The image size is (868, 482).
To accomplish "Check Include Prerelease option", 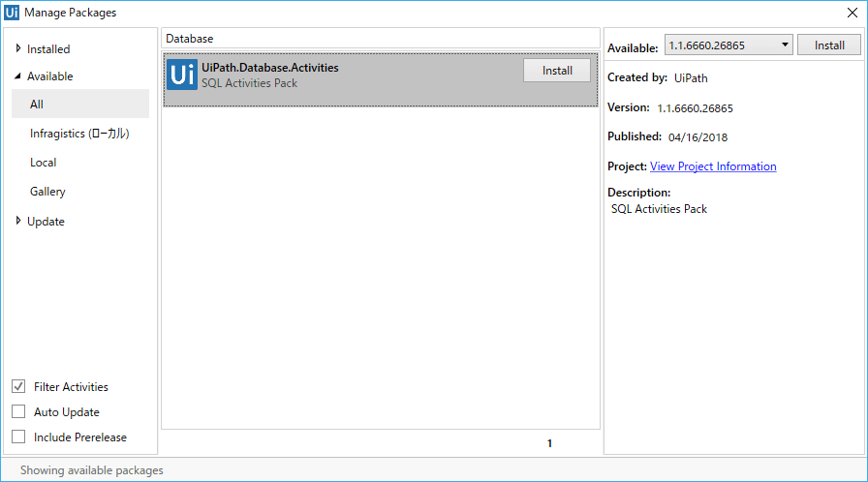I will tap(18, 437).
